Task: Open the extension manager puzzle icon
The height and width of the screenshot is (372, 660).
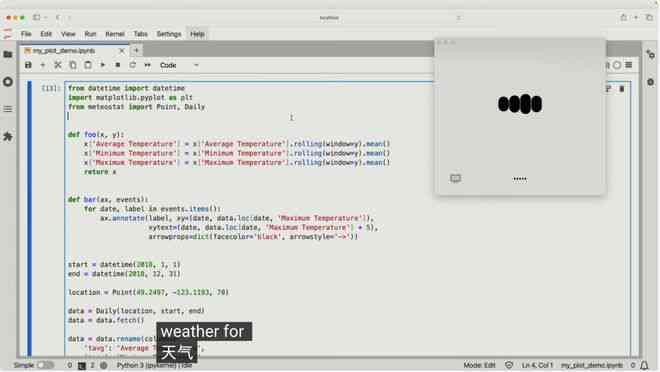Action: pos(8,136)
